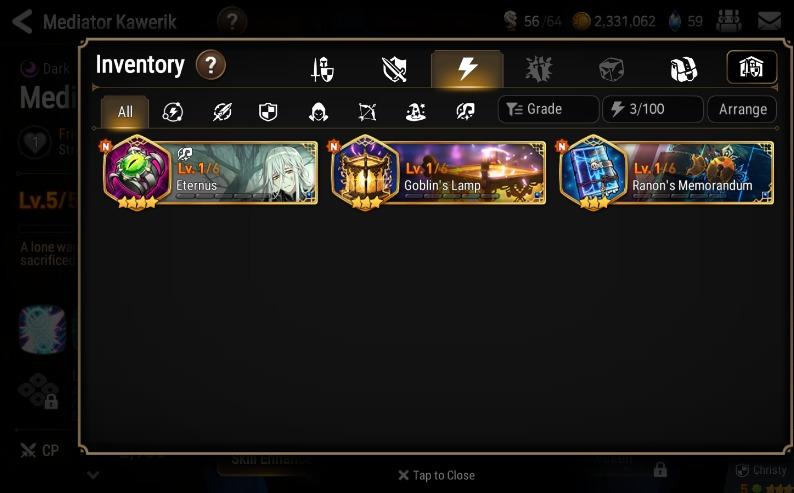Select the Eternus artifact card
Image resolution: width=794 pixels, height=493 pixels.
coord(210,173)
